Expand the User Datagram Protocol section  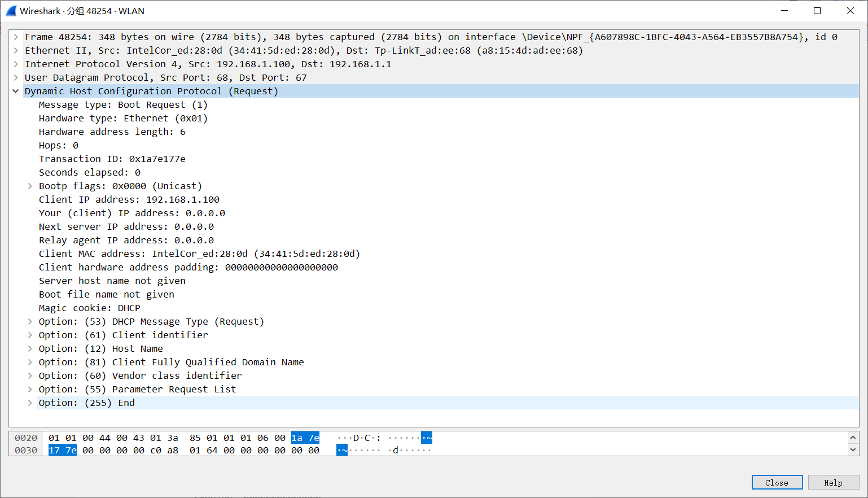click(x=16, y=78)
